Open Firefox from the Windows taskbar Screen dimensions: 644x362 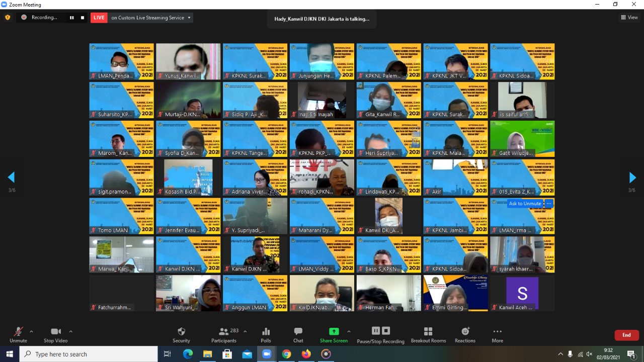306,354
